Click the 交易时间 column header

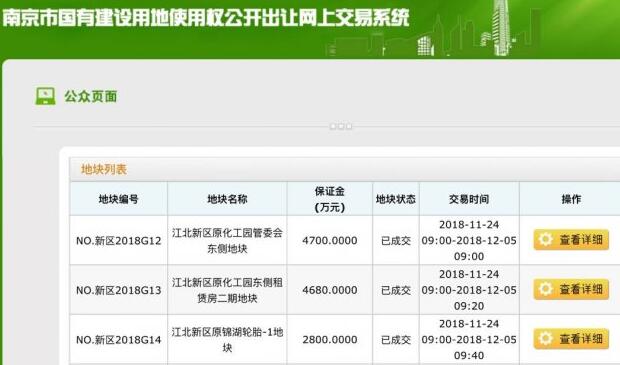(x=469, y=199)
